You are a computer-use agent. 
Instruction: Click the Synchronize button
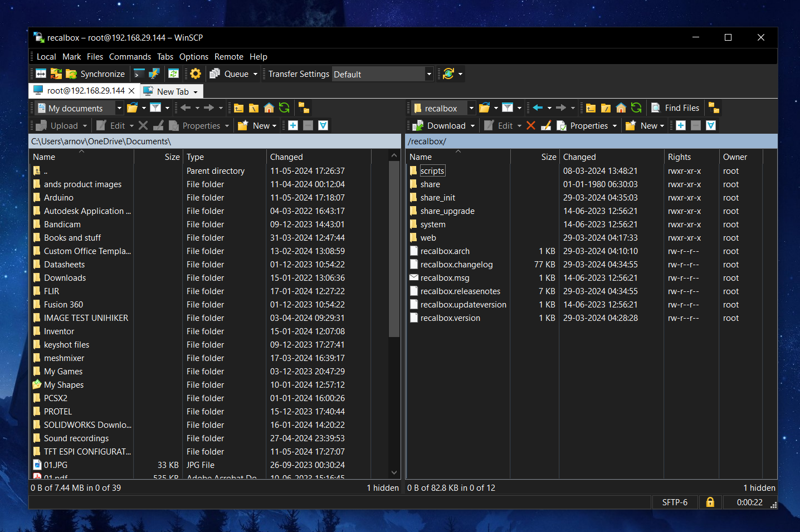coord(95,74)
